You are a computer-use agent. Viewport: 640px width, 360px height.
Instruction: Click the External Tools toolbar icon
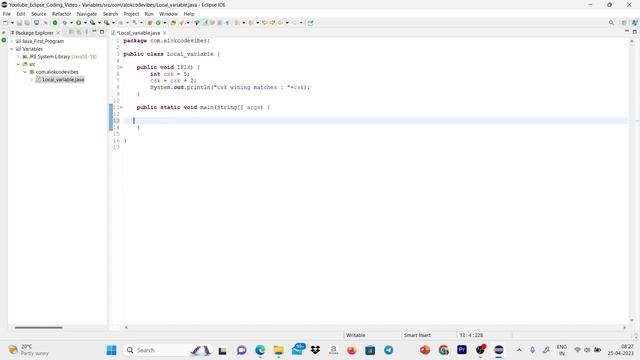tap(107, 23)
